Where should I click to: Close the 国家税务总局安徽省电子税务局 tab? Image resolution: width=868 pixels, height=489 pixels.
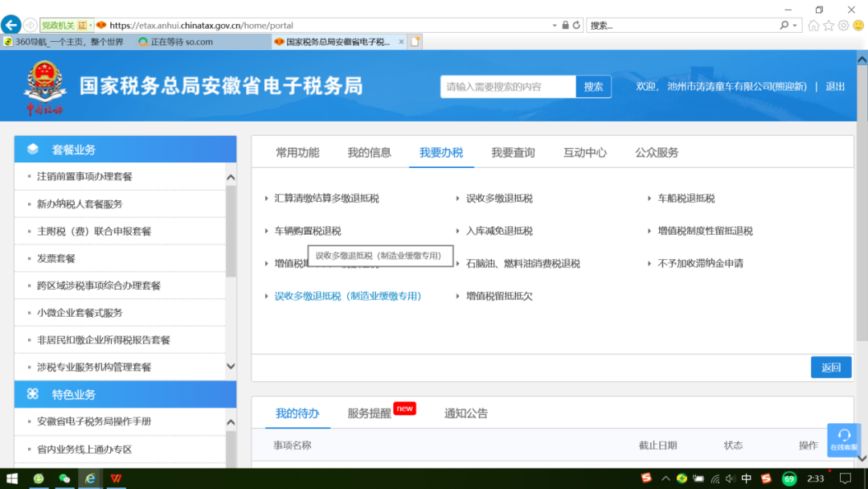(x=401, y=42)
